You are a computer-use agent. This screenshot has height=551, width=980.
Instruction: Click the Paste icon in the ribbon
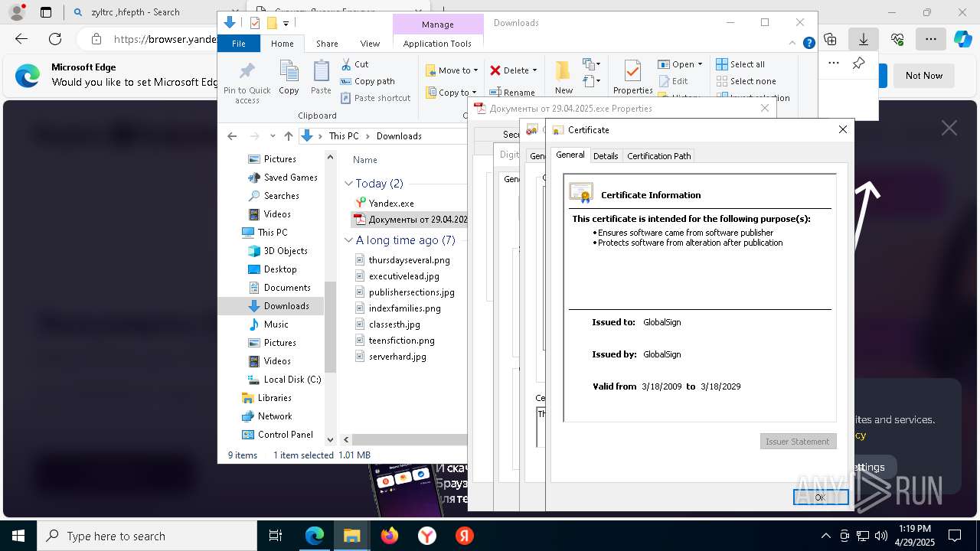point(321,77)
